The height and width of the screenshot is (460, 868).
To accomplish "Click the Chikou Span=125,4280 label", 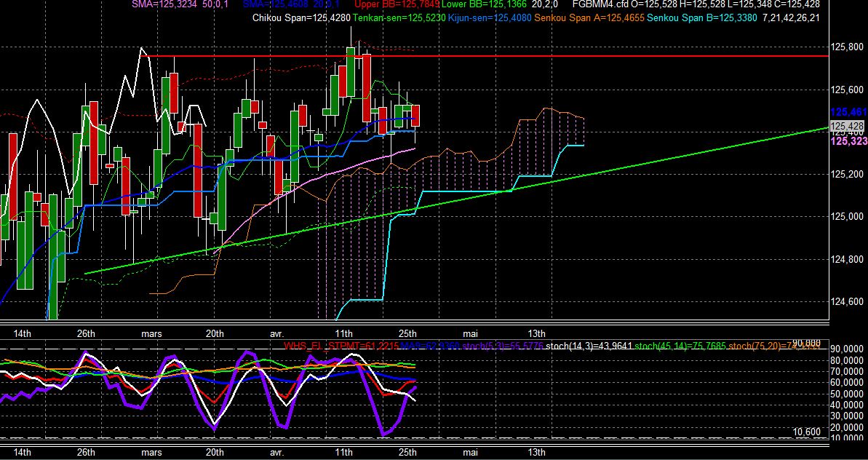I will click(x=301, y=17).
